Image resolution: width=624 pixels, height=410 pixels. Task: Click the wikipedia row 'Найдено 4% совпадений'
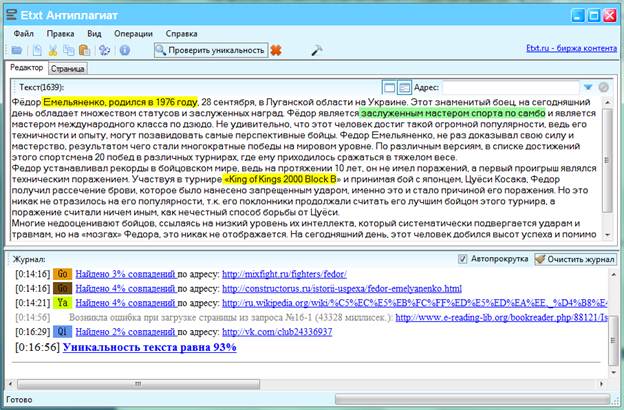(126, 303)
